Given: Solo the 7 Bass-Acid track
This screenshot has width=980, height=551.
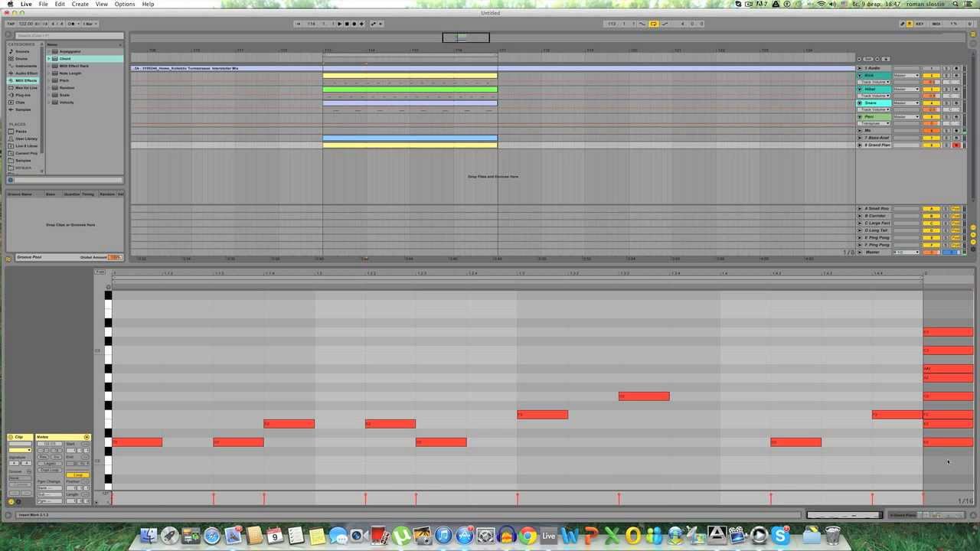Looking at the screenshot, I should pyautogui.click(x=946, y=138).
